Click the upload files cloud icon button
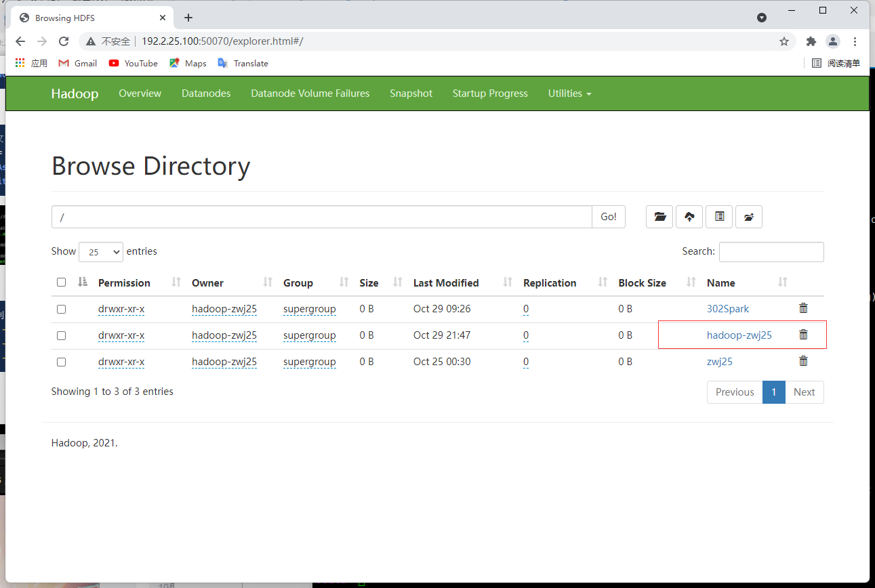This screenshot has width=875, height=588. (x=689, y=217)
